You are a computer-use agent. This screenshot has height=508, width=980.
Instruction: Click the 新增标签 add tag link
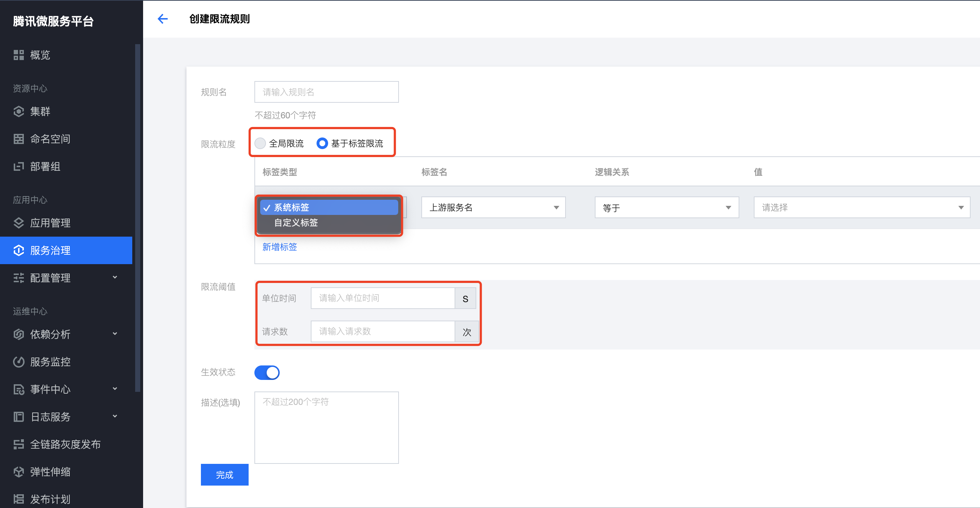280,247
